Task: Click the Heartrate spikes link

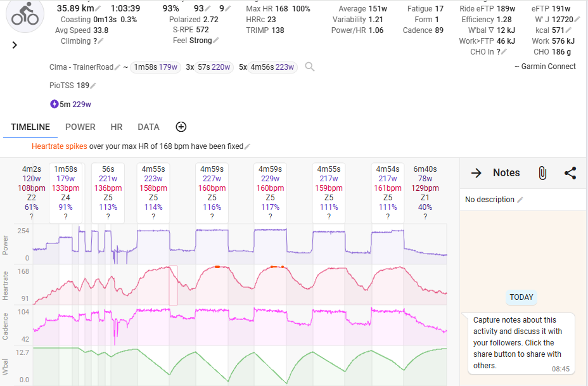Action: tap(60, 146)
